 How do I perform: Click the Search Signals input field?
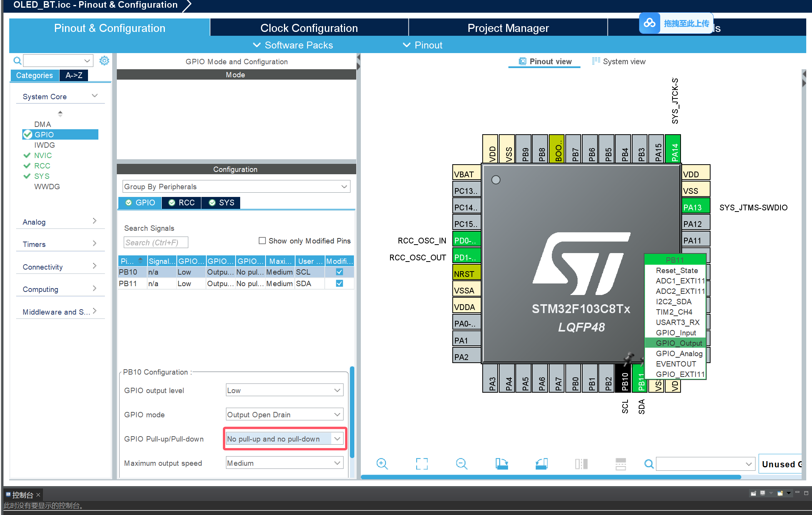click(x=156, y=242)
